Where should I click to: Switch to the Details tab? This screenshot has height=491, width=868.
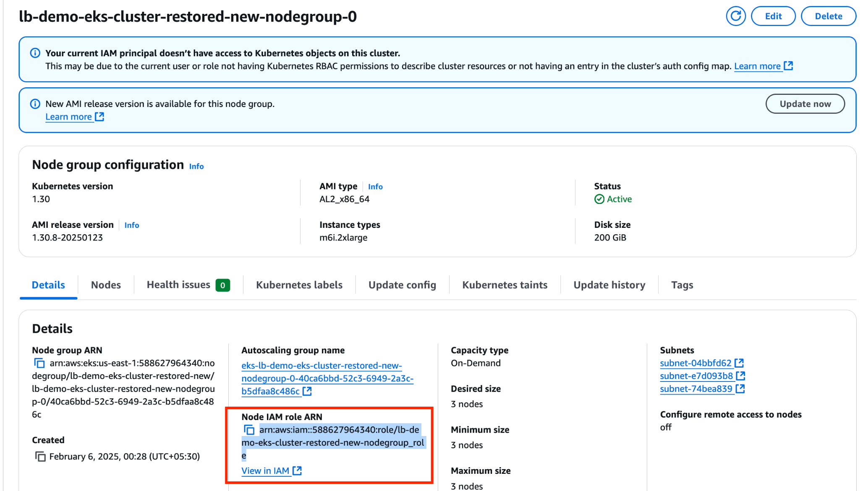point(48,285)
